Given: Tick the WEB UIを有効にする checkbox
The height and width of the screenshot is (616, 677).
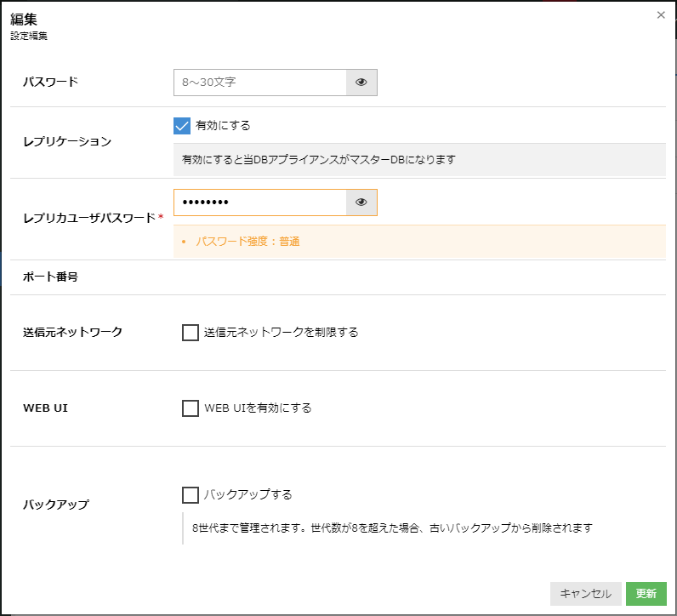Looking at the screenshot, I should tap(191, 408).
